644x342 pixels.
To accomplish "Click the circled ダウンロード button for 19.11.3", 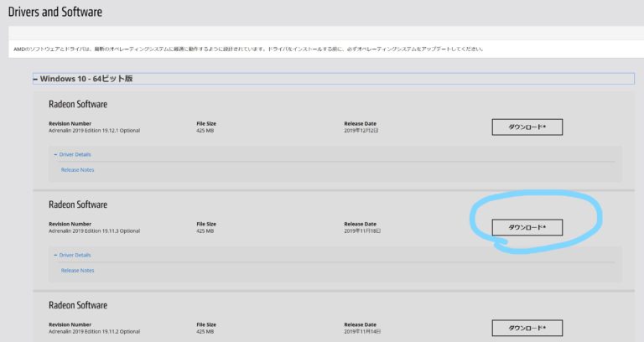I will [x=527, y=227].
